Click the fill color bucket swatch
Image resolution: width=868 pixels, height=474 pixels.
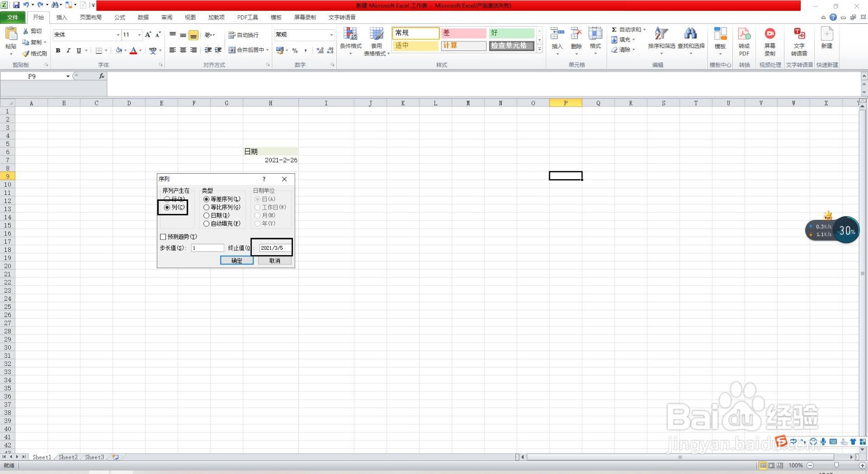coord(118,50)
